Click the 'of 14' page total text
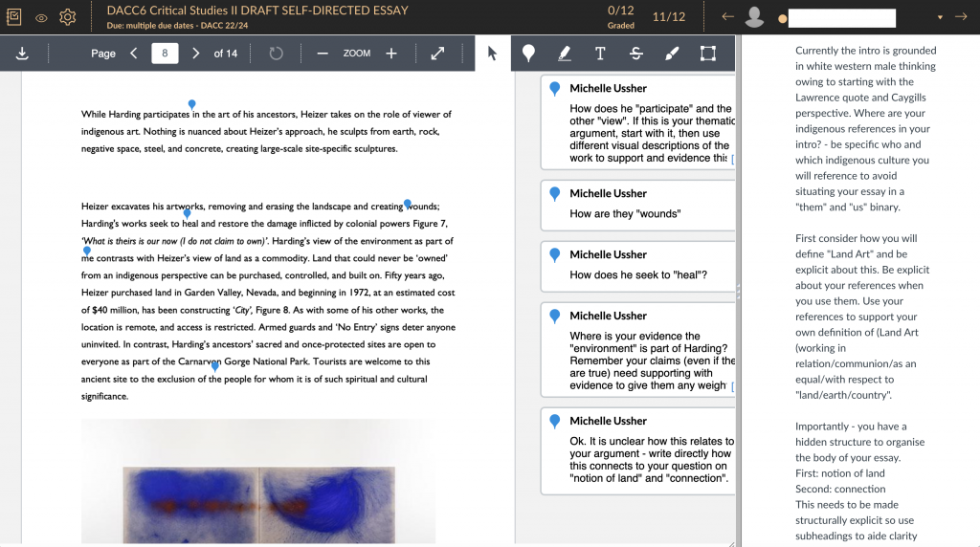 pos(226,54)
